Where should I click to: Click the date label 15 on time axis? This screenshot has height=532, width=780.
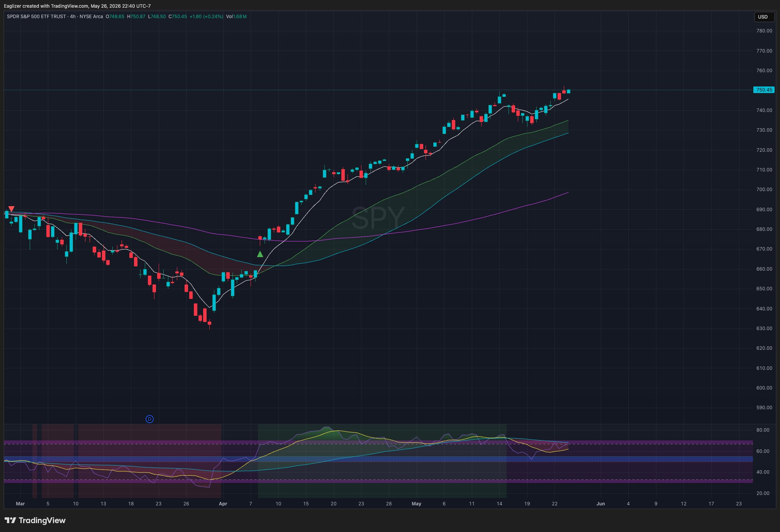click(x=306, y=504)
